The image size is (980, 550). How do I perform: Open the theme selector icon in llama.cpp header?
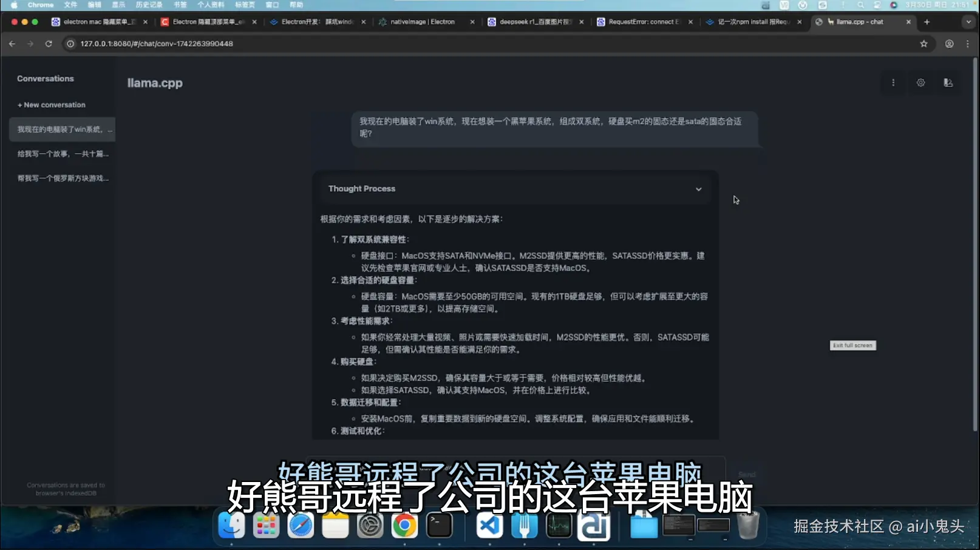[x=948, y=83]
